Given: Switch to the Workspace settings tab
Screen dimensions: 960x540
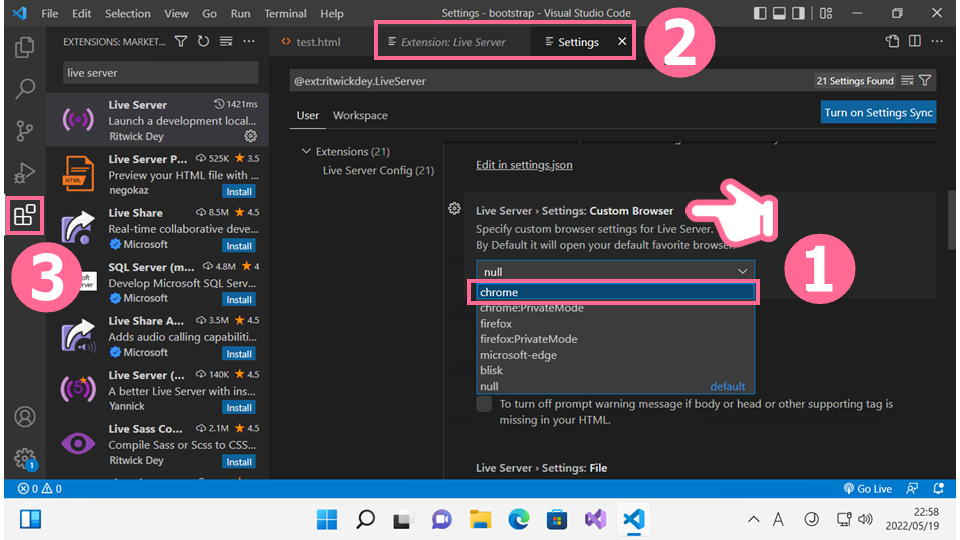Looking at the screenshot, I should [x=360, y=115].
